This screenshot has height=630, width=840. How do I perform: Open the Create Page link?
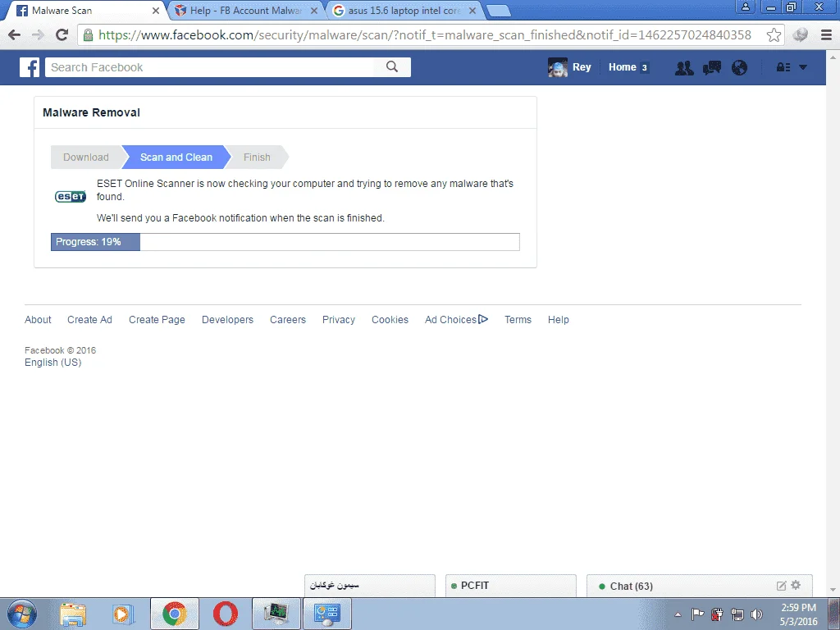[157, 320]
